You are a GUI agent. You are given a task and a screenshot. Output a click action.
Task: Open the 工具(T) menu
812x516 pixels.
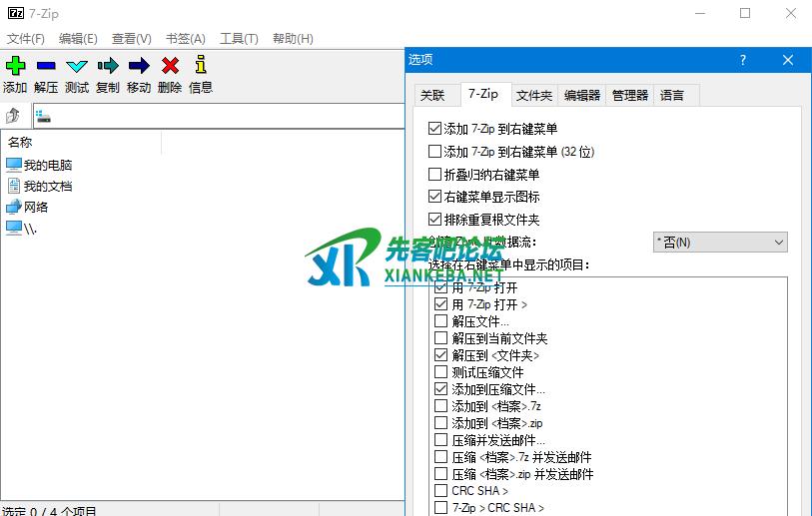[239, 39]
